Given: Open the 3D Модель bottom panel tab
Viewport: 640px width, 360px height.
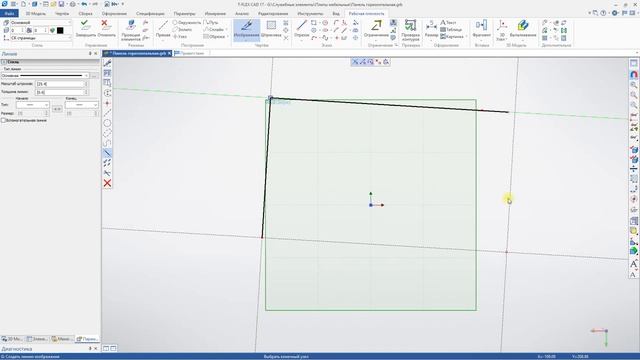Looking at the screenshot, I should point(13,339).
